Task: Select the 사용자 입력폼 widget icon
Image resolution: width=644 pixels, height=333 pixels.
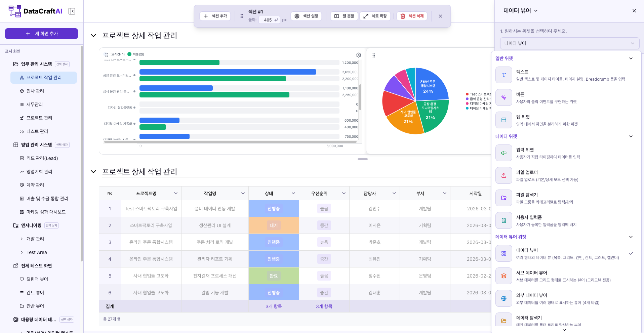Action: point(504,220)
